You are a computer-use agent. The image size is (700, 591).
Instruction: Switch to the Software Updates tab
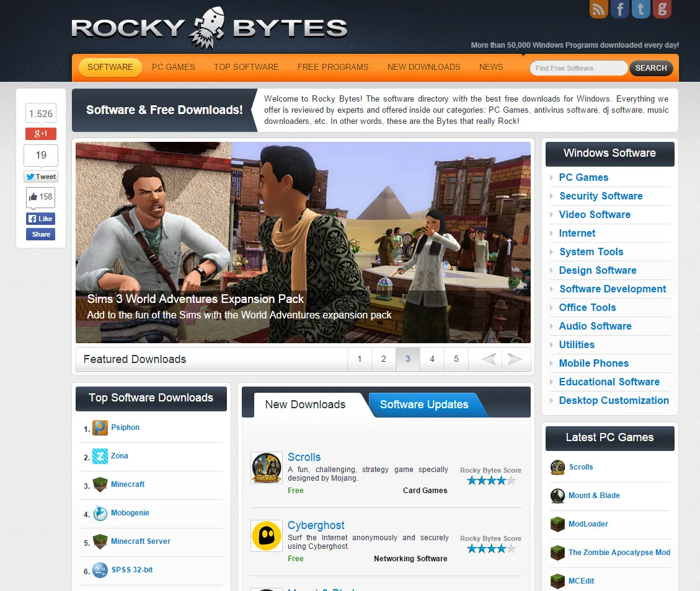coord(424,405)
